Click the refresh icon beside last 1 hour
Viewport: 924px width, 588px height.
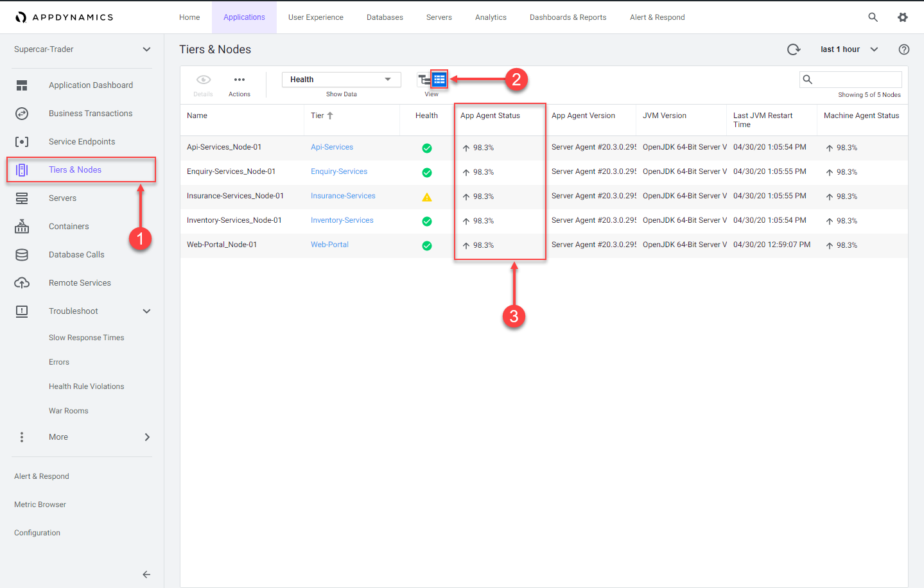[x=794, y=49]
